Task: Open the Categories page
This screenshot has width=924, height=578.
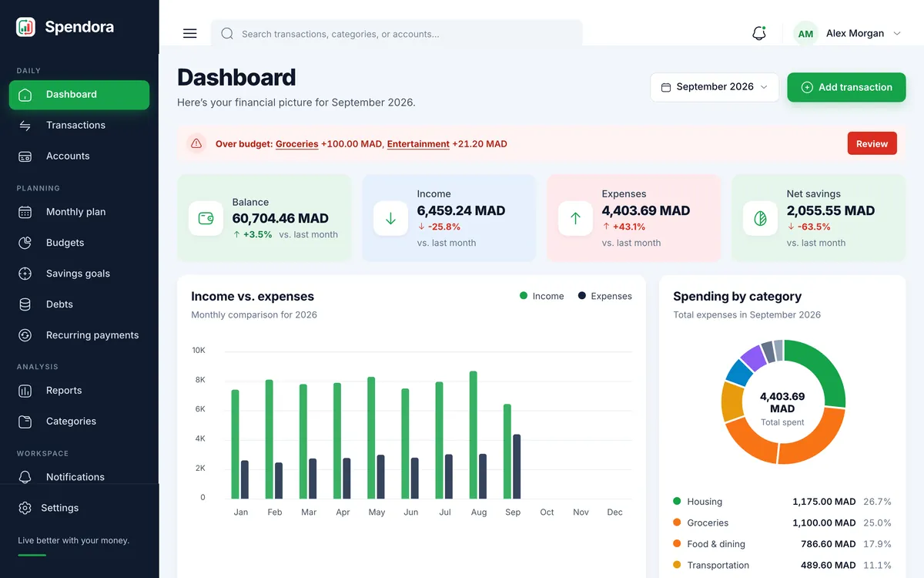Action: [79, 422]
